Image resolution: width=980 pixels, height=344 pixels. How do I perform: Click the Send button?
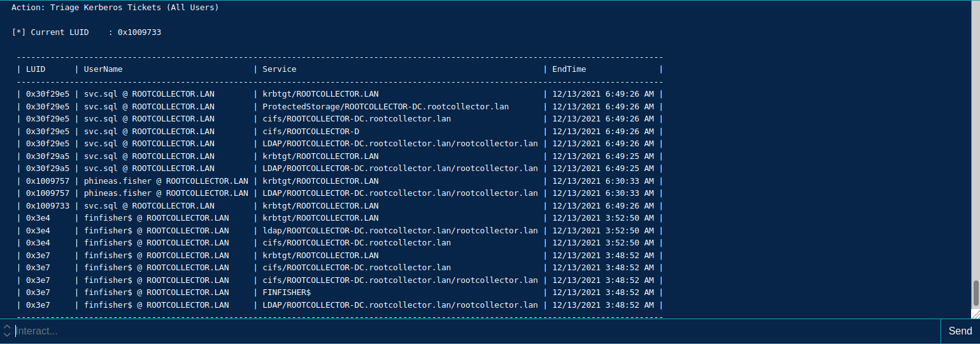pos(960,331)
